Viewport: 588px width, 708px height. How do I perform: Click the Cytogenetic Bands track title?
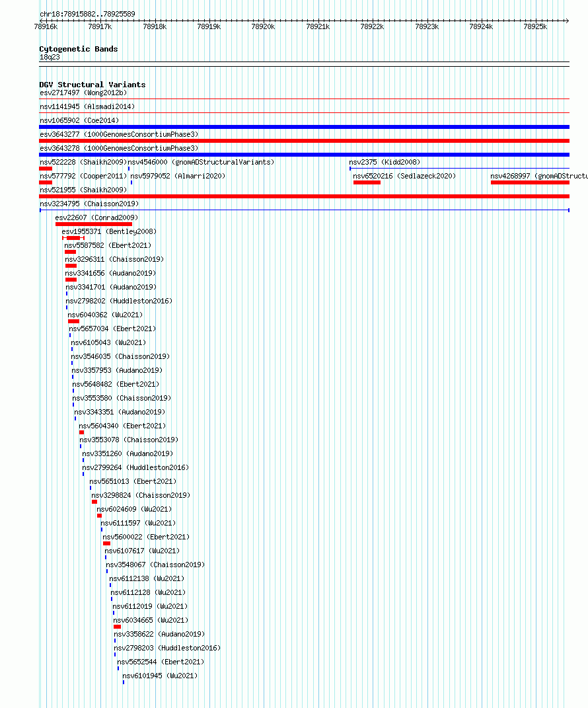(79, 49)
